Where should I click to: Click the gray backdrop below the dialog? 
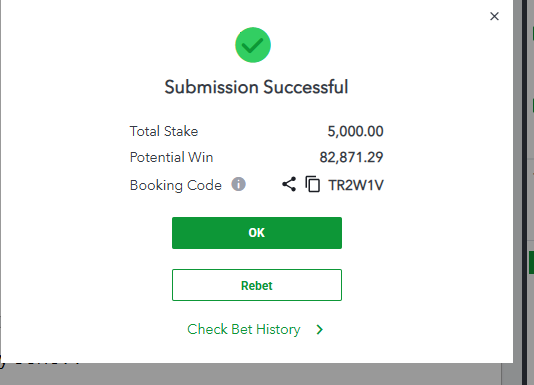(250, 374)
